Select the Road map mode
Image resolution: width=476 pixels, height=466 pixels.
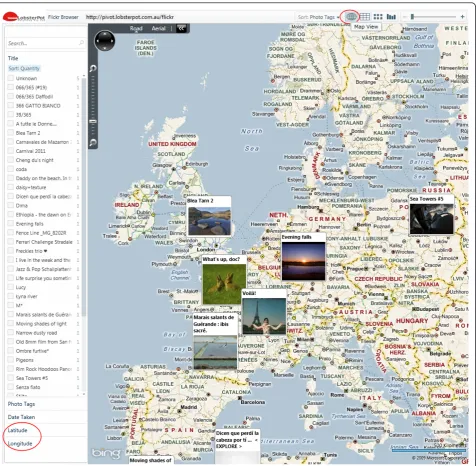tap(136, 28)
